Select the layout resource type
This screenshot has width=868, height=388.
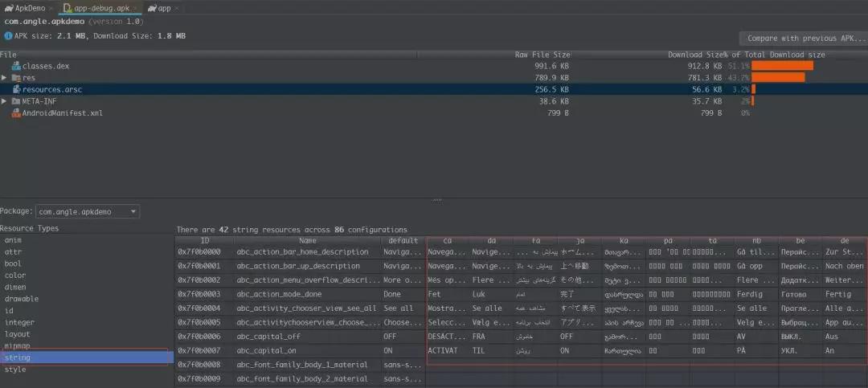18,334
